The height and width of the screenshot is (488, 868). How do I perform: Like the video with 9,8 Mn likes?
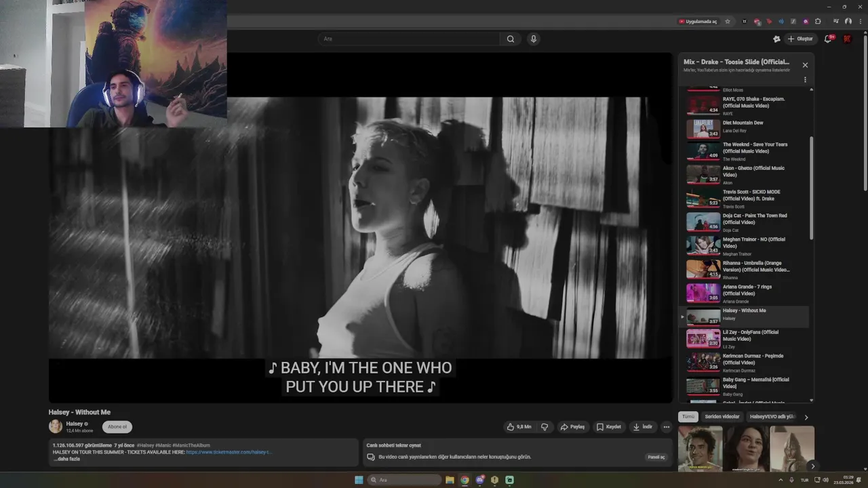click(x=519, y=427)
